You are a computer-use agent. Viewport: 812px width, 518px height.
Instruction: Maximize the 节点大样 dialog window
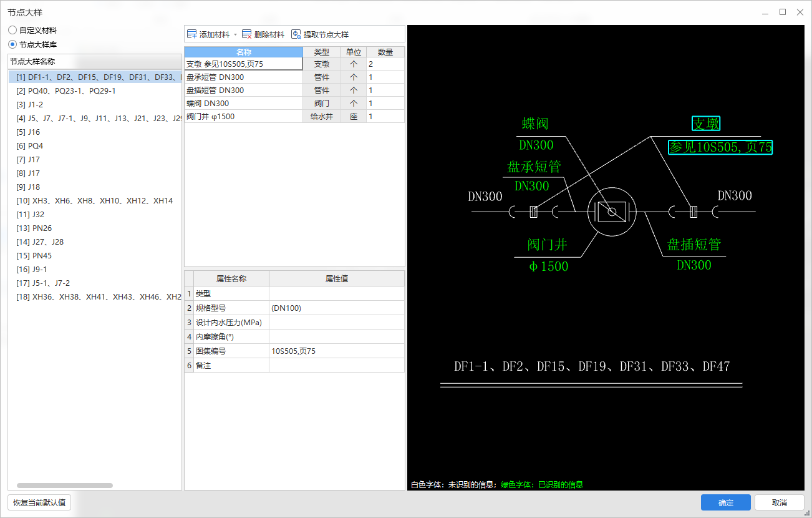pyautogui.click(x=783, y=12)
